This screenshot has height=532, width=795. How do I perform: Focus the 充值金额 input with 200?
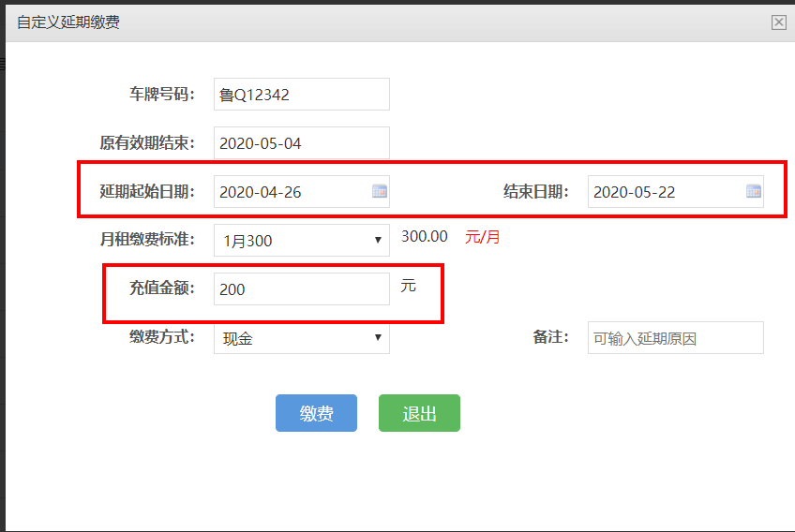pos(302,288)
